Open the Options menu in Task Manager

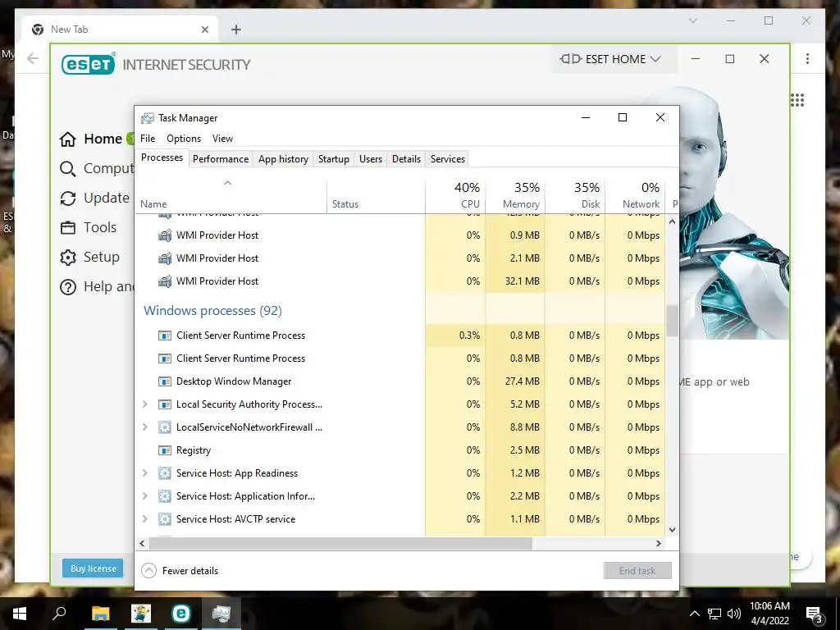click(x=184, y=139)
